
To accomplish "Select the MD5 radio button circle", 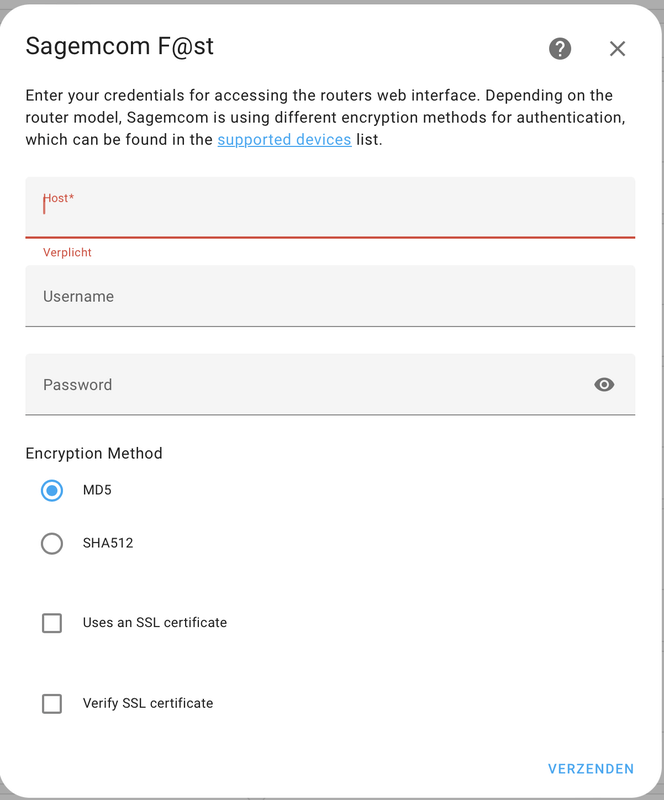I will point(52,490).
